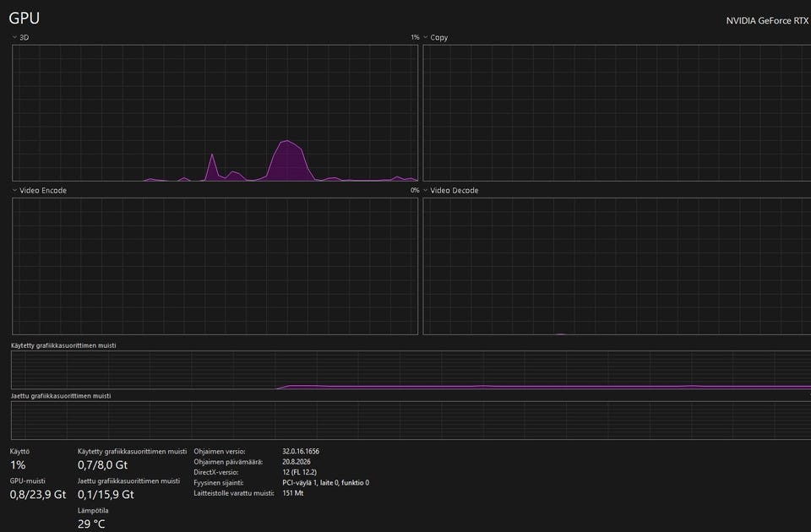The height and width of the screenshot is (532, 811).
Task: Click the 0,8/23,9 Gt GPU memory value
Action: coord(38,494)
